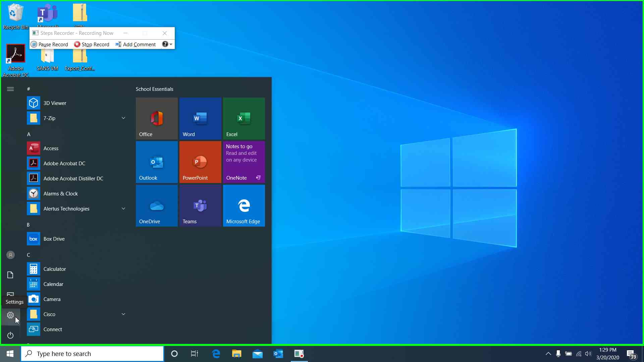644x362 pixels.
Task: Open the OneNote tile
Action: pyautogui.click(x=244, y=162)
